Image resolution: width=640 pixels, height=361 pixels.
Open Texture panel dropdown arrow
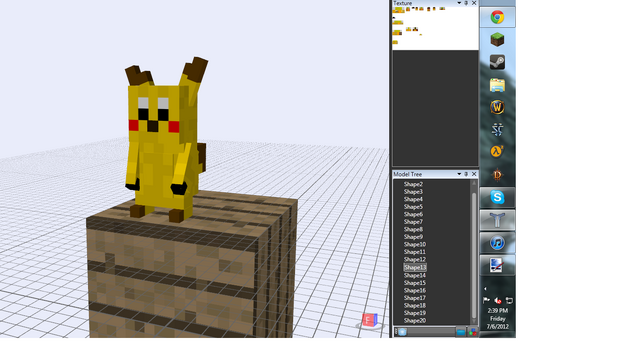click(x=459, y=3)
